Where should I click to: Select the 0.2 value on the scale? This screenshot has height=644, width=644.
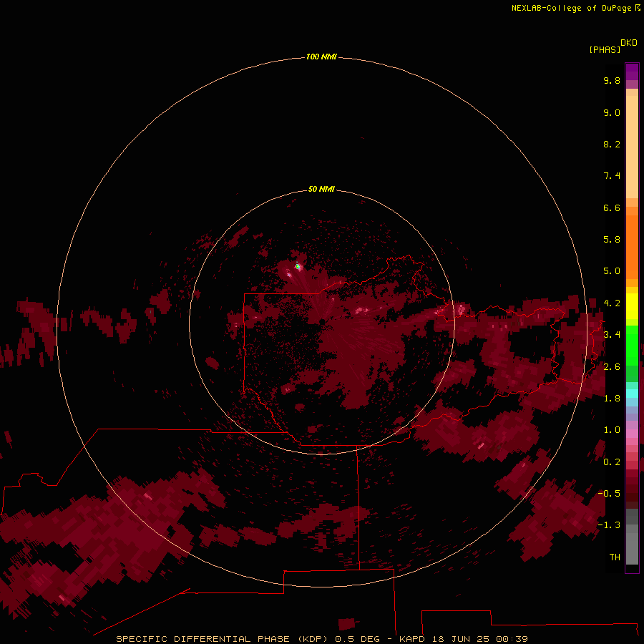(x=612, y=462)
